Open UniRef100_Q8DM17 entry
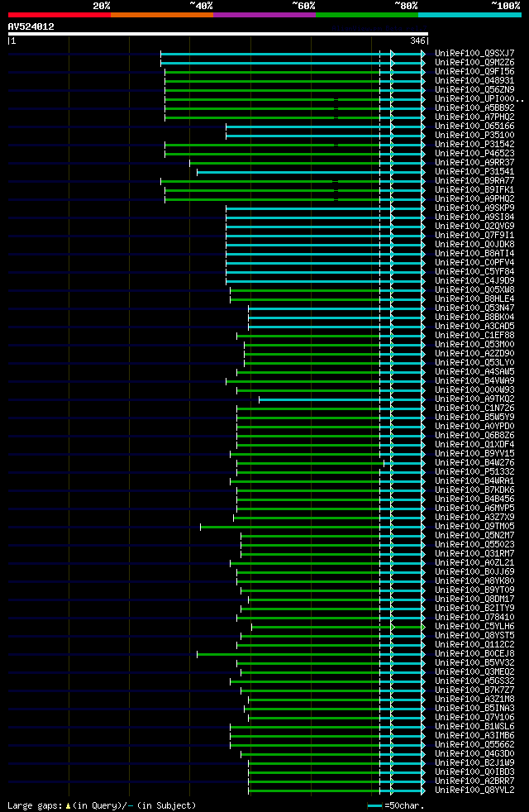529x812 pixels. [x=474, y=599]
